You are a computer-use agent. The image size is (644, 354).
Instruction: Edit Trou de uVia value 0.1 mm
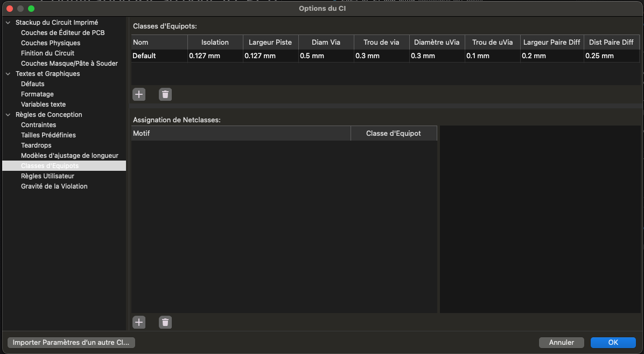[x=493, y=56]
